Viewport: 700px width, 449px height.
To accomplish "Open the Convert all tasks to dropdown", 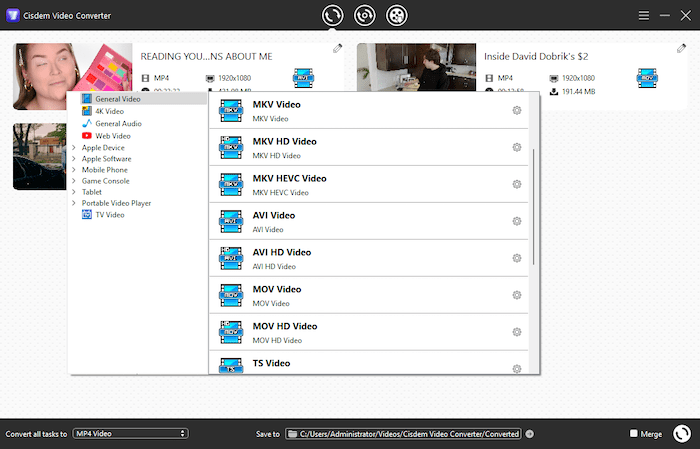I will (130, 433).
